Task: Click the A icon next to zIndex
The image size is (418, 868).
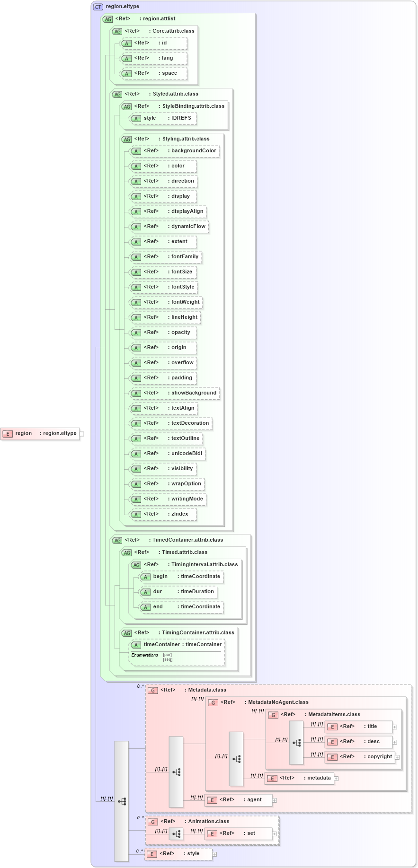Action: 136,515
